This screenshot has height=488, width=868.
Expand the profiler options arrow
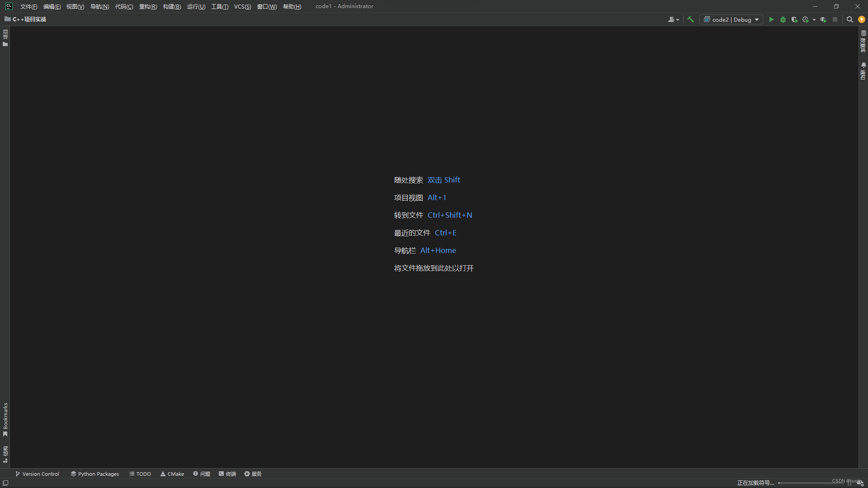click(x=814, y=19)
